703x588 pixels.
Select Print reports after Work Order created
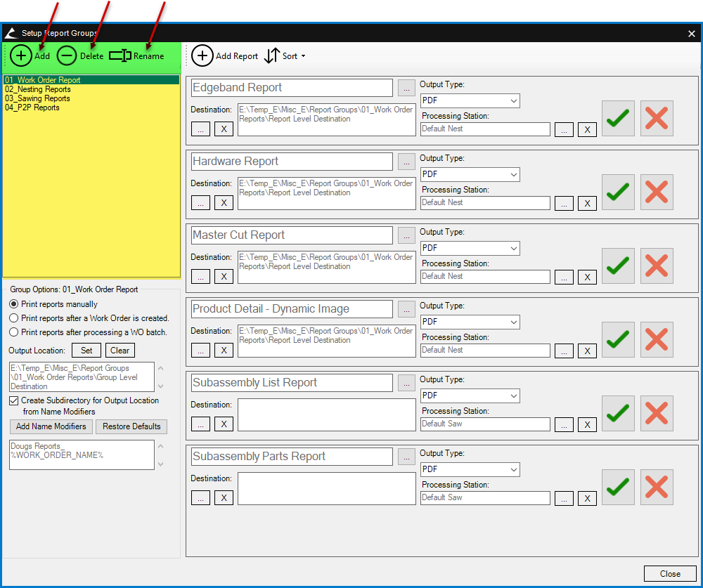click(x=14, y=318)
